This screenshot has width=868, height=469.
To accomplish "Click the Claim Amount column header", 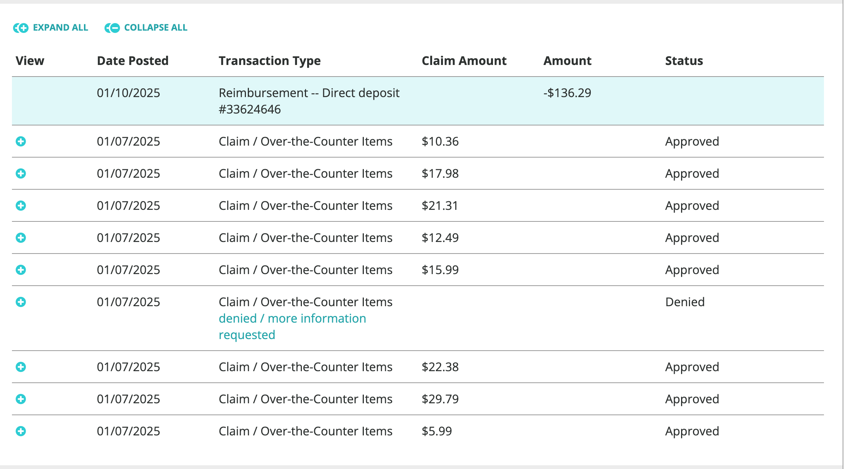I will [464, 60].
